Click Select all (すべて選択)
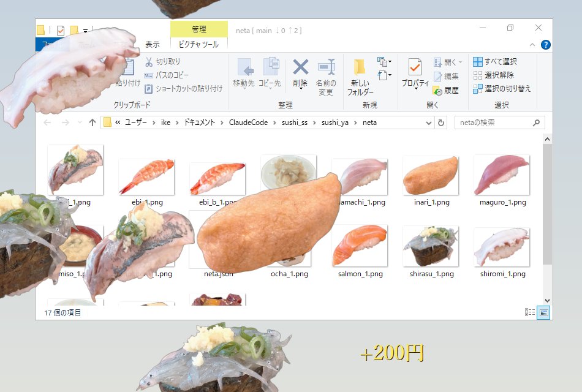 [x=495, y=62]
